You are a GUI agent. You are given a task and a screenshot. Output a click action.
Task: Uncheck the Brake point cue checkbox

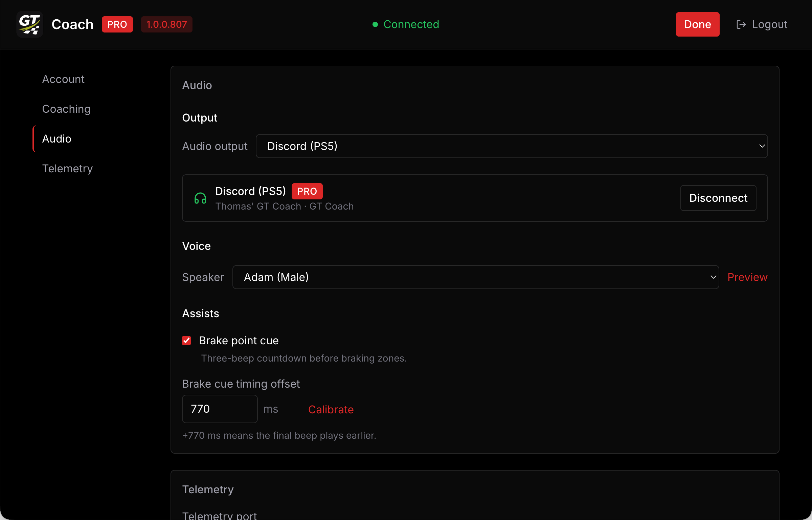(186, 341)
